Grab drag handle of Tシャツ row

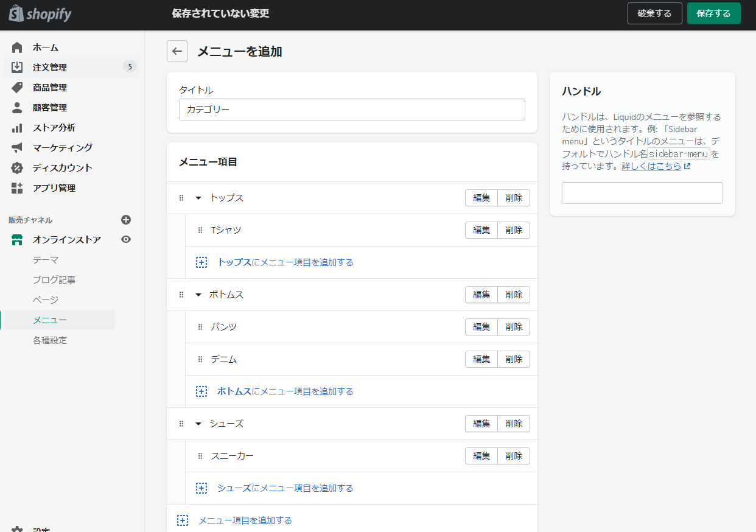click(x=200, y=230)
